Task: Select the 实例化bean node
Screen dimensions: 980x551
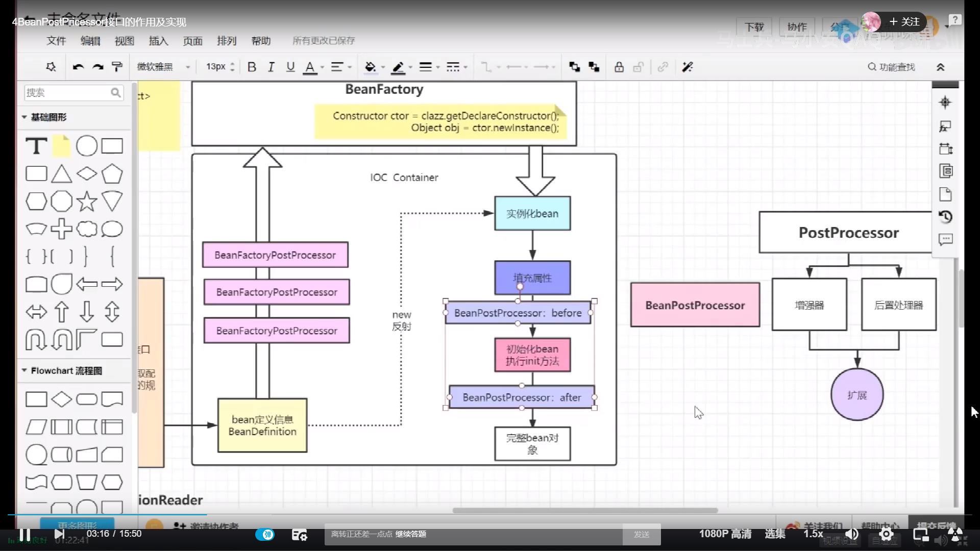Action: coord(532,213)
